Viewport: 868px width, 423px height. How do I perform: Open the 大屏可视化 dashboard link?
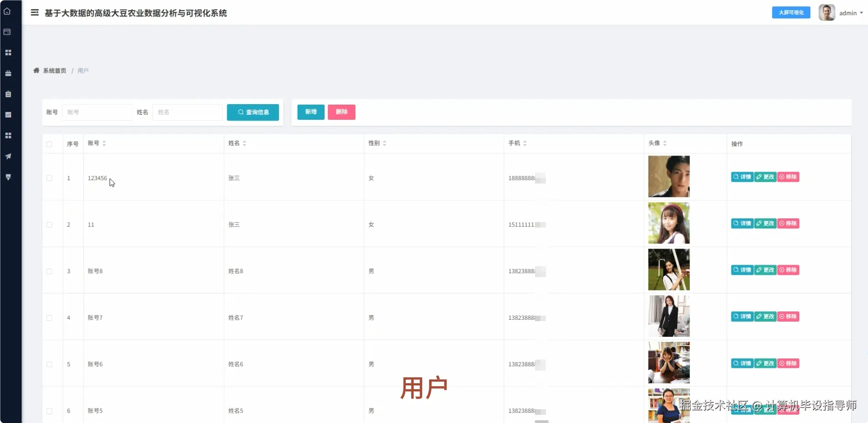[x=791, y=12]
